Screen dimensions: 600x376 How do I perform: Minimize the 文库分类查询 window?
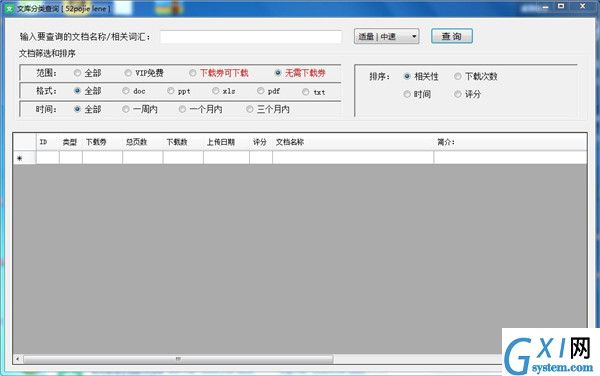pyautogui.click(x=546, y=7)
